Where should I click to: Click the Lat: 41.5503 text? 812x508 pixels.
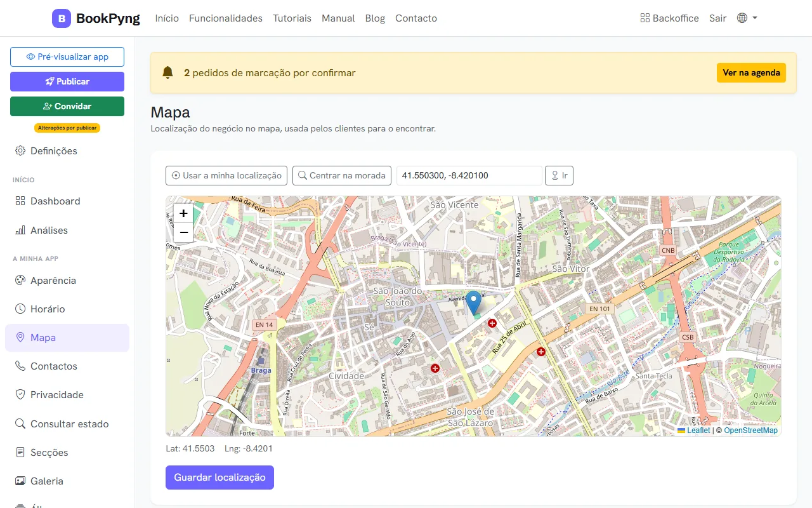click(190, 448)
